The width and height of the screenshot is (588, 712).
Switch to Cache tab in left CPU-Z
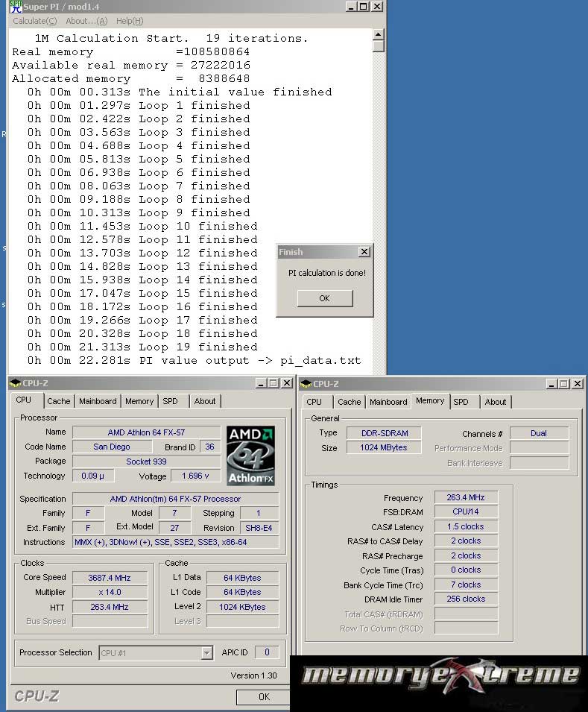59,401
